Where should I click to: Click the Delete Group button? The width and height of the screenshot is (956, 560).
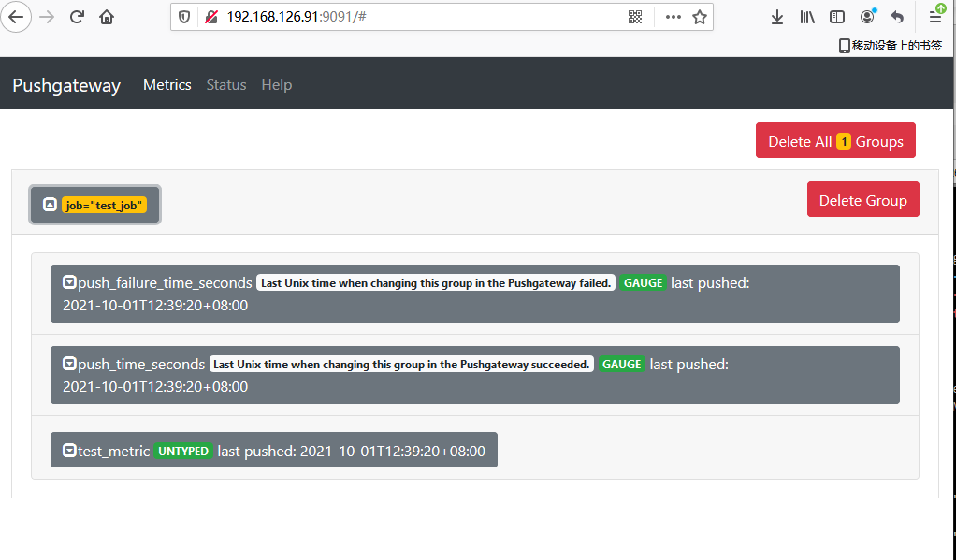point(862,199)
